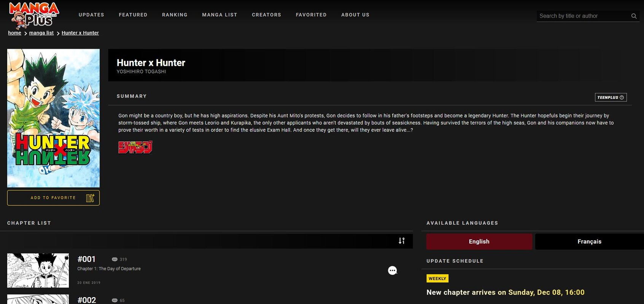Open the Manga List section
The width and height of the screenshot is (644, 304).
tap(219, 15)
